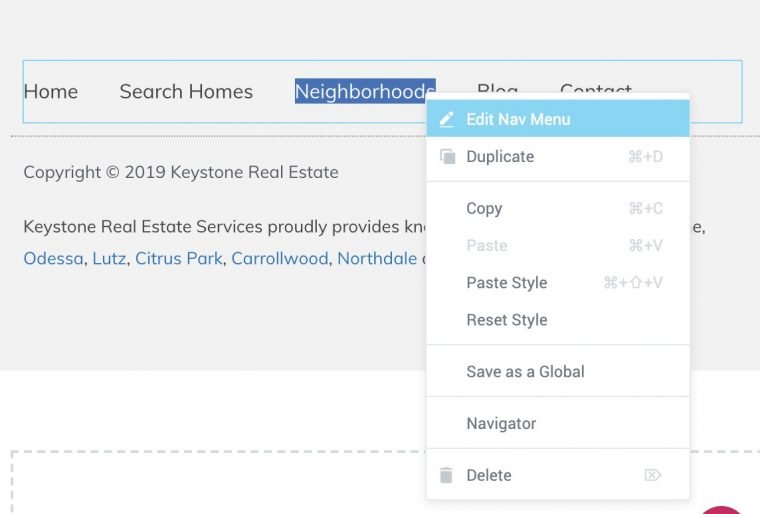Click the Home nav menu link

[51, 92]
